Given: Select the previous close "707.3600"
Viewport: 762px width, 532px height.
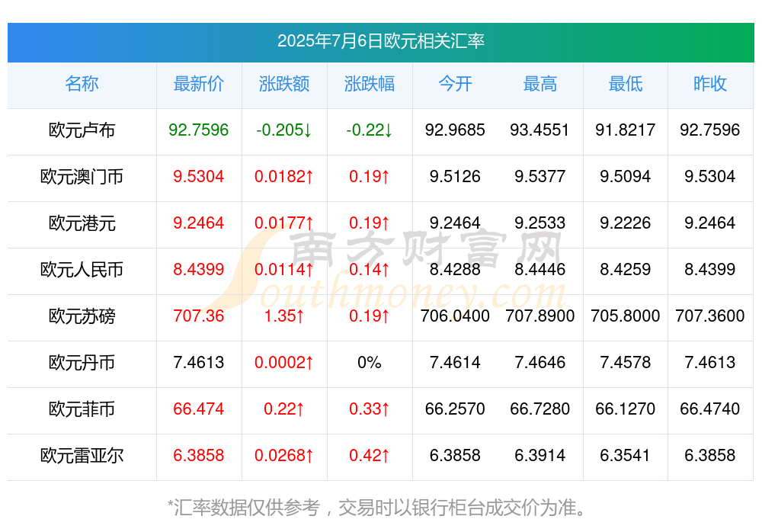Looking at the screenshot, I should [x=710, y=316].
